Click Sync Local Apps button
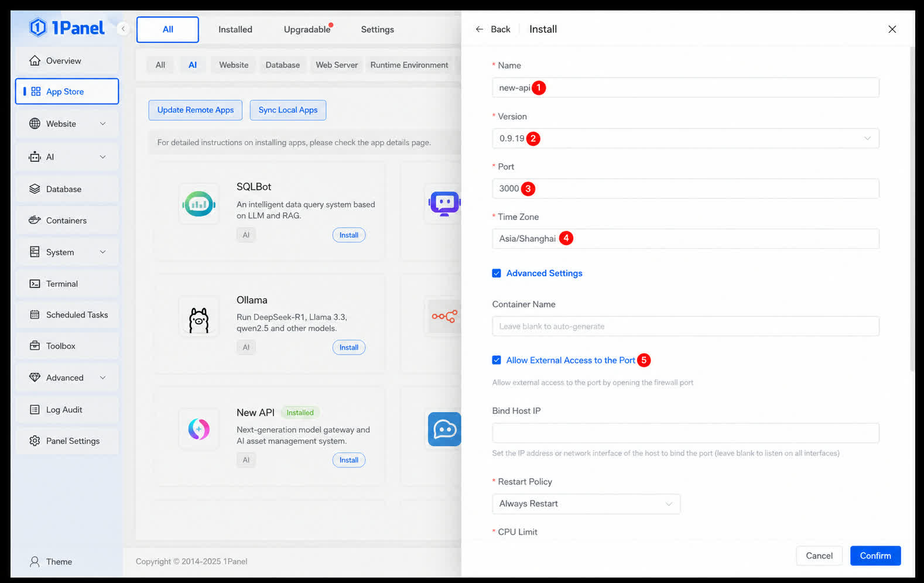The height and width of the screenshot is (583, 924). pos(288,109)
